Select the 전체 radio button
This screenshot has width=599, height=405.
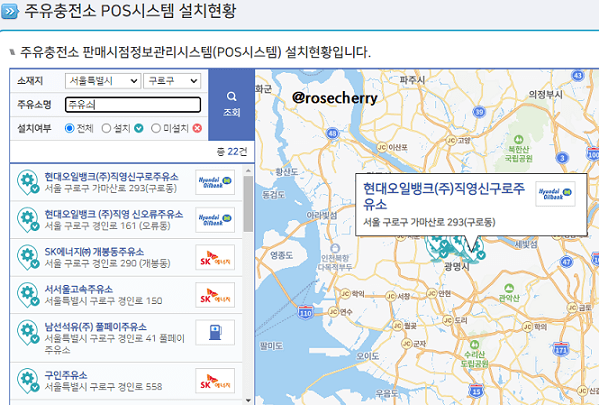69,128
